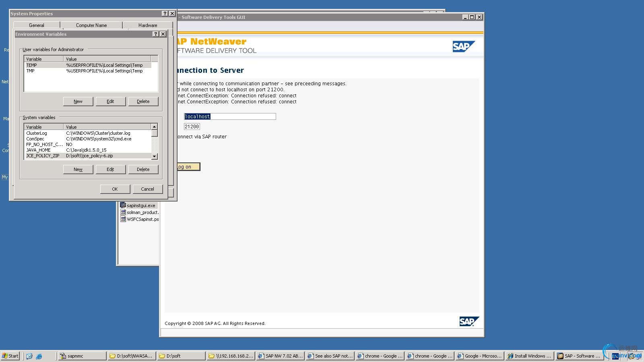Click SAP logo in footer
Screen dimensions: 644x362
click(x=469, y=321)
